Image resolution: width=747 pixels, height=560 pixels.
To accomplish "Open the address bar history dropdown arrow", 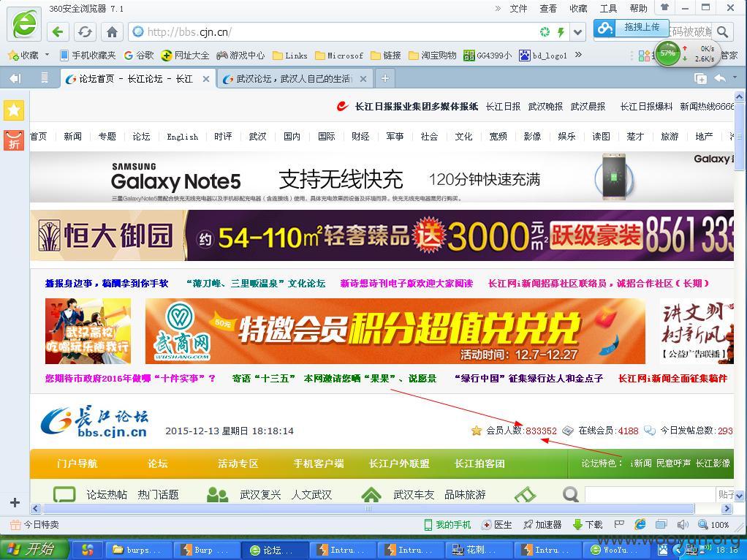I will coord(577,32).
